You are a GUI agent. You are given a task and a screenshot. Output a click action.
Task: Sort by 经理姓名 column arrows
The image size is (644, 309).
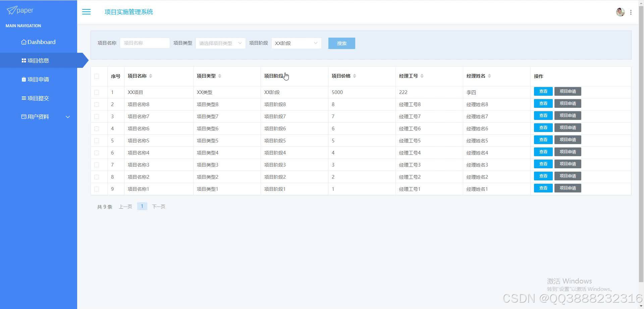click(489, 76)
